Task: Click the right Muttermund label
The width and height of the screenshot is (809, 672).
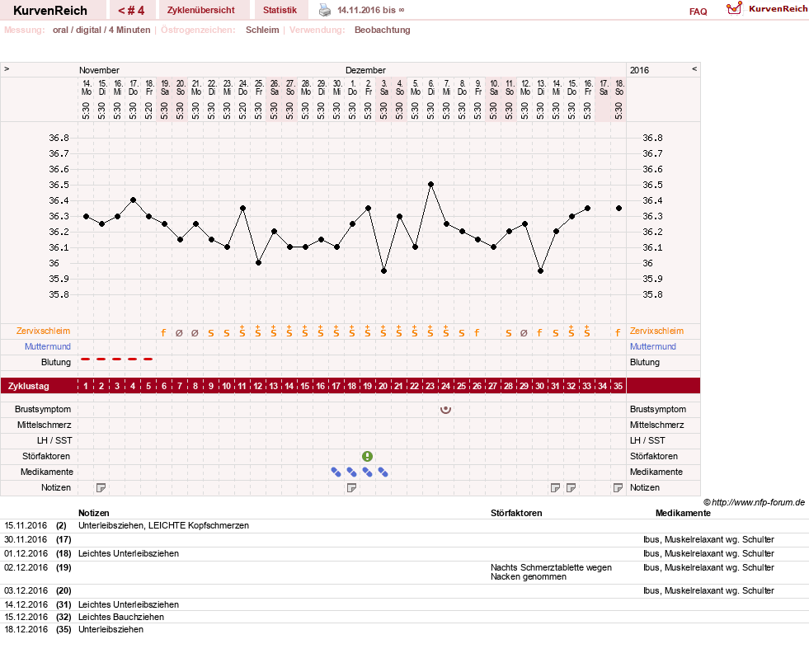Action: click(x=652, y=346)
